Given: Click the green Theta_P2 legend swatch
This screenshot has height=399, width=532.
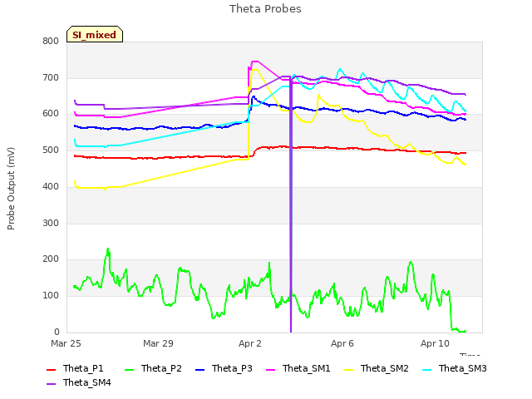Looking at the screenshot, I should (130, 369).
